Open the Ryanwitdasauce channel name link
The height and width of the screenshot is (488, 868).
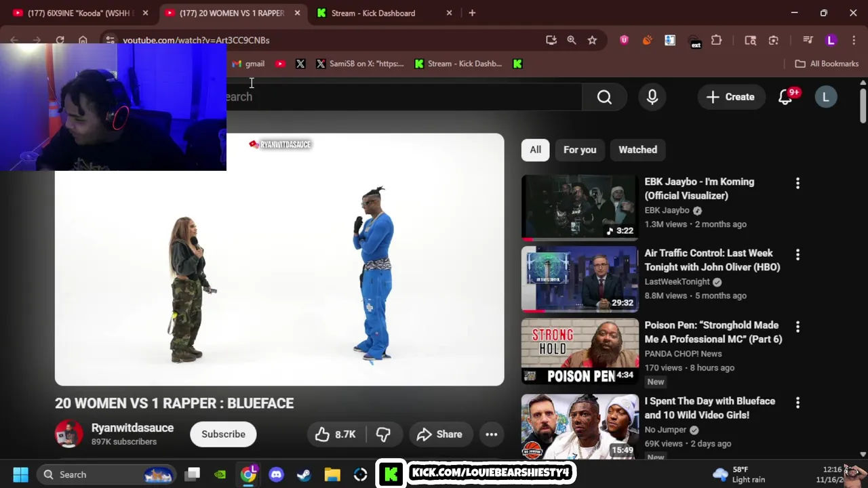click(x=132, y=428)
